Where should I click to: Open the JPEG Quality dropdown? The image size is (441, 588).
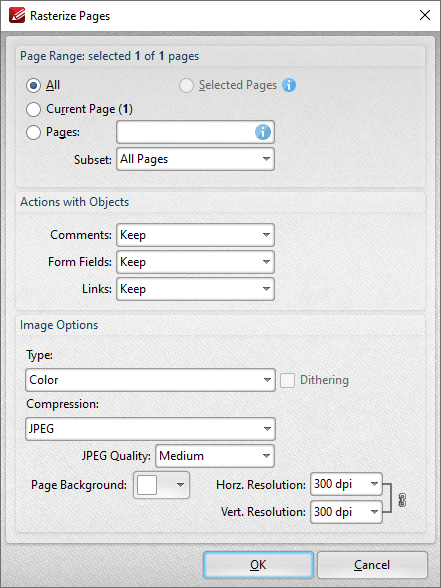[x=215, y=456]
